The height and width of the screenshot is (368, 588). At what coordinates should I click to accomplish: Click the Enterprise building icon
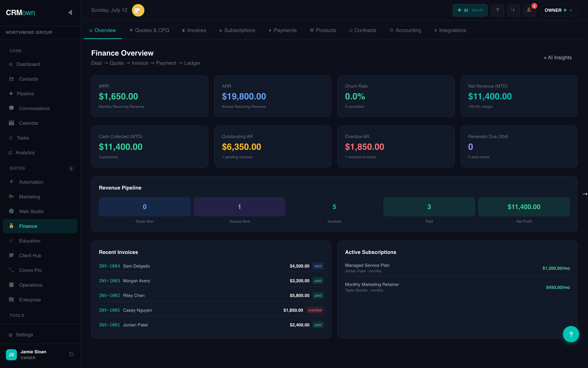click(11, 300)
